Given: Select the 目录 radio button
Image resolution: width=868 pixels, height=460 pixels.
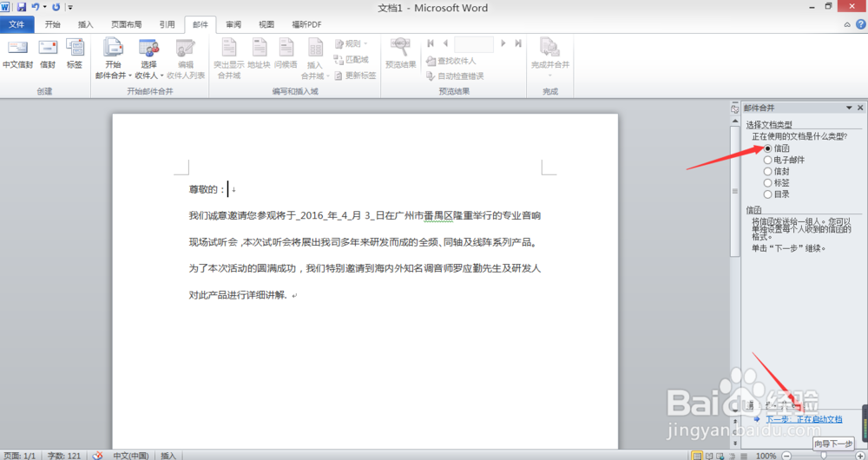Looking at the screenshot, I should pyautogui.click(x=768, y=194).
